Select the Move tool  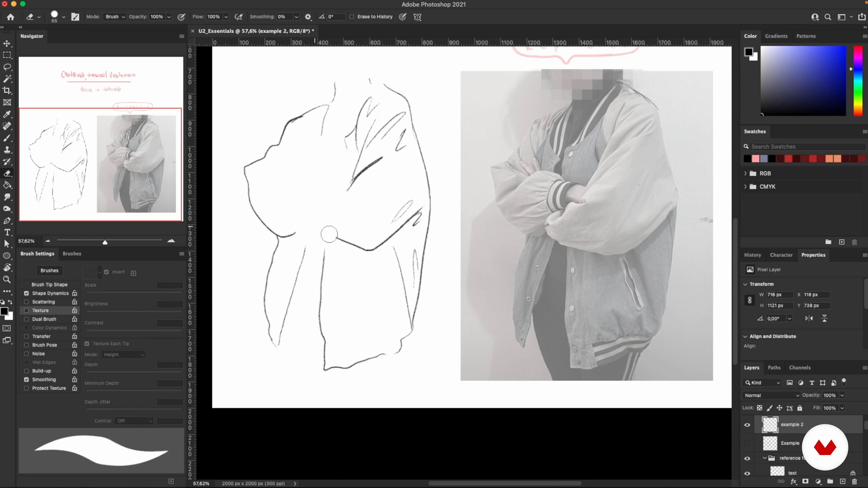pos(7,43)
